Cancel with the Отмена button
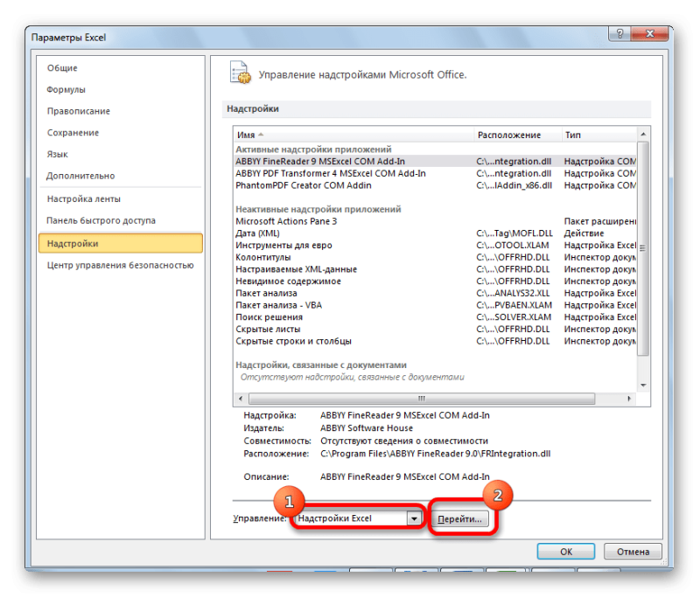700x598 pixels. point(633,552)
